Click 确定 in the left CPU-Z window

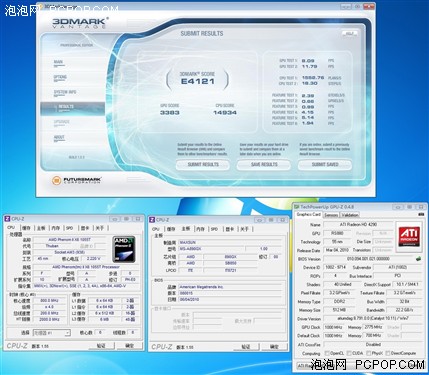coord(130,346)
